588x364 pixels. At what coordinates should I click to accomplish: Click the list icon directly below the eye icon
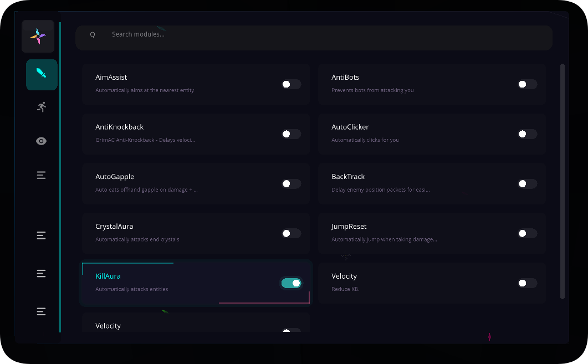coord(42,175)
